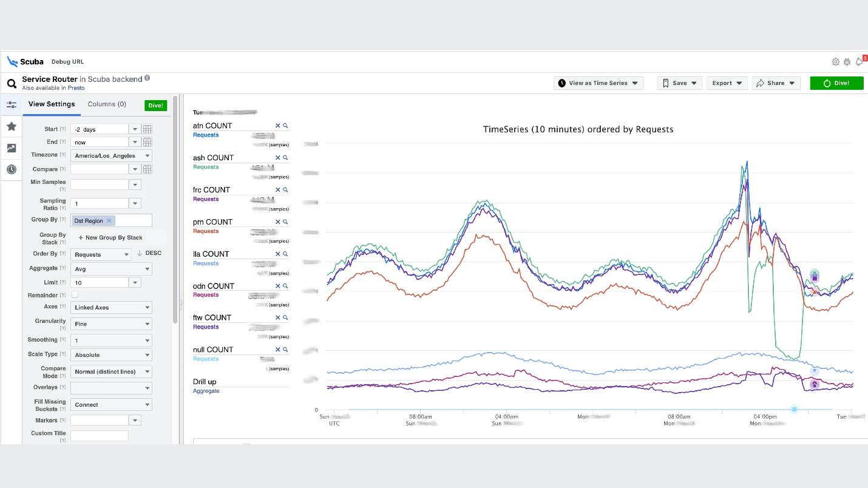Screen dimensions: 868x488
Task: Open the chart view sidebar icon
Action: (12, 148)
